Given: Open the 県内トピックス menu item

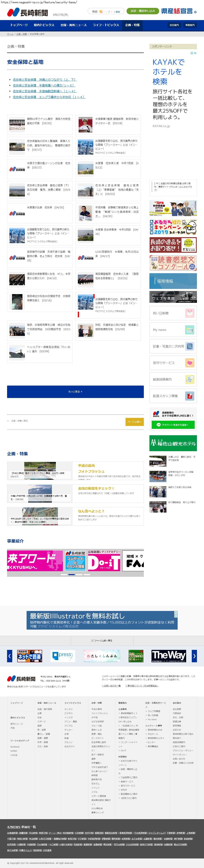Looking at the screenshot, I should [44, 25].
